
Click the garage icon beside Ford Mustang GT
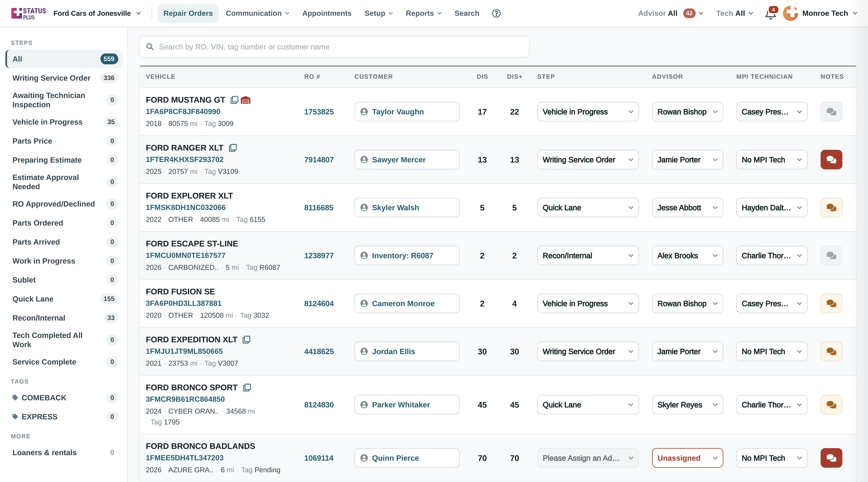coord(246,100)
